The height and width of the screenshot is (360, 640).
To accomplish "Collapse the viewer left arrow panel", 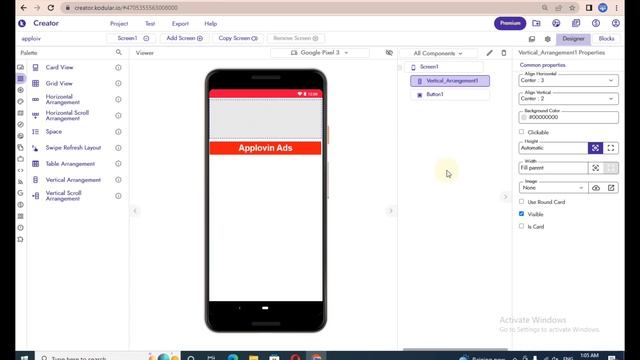I will click(x=135, y=211).
